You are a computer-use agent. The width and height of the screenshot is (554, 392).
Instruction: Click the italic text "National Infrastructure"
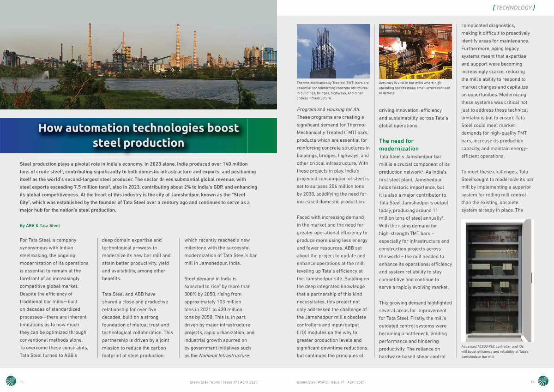point(223,356)
